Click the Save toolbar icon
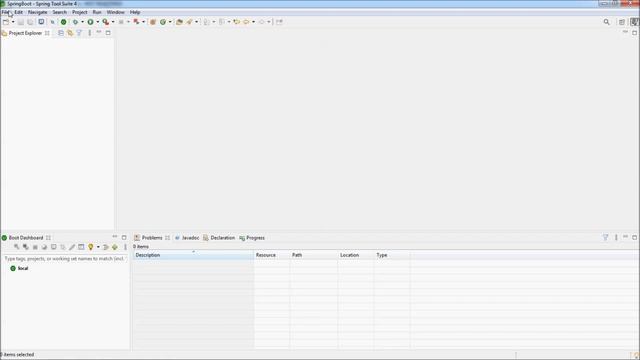Viewport: 640px width, 360px height. [x=21, y=22]
